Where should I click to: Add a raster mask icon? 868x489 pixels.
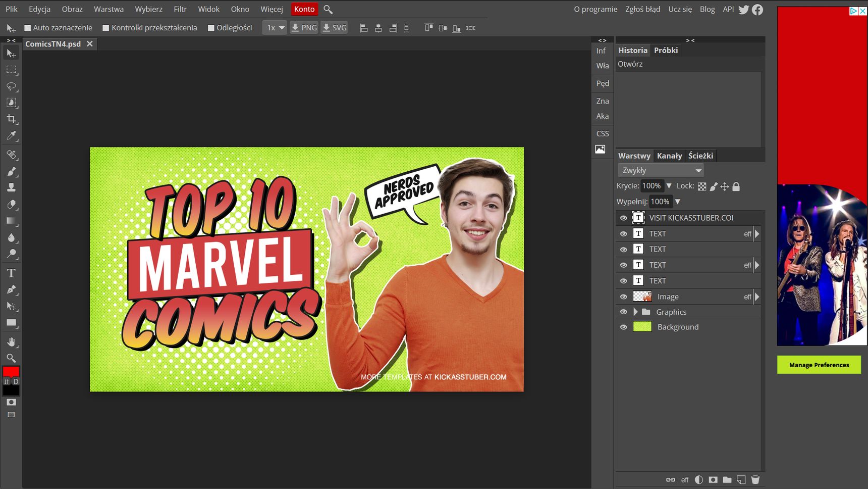[x=713, y=480]
